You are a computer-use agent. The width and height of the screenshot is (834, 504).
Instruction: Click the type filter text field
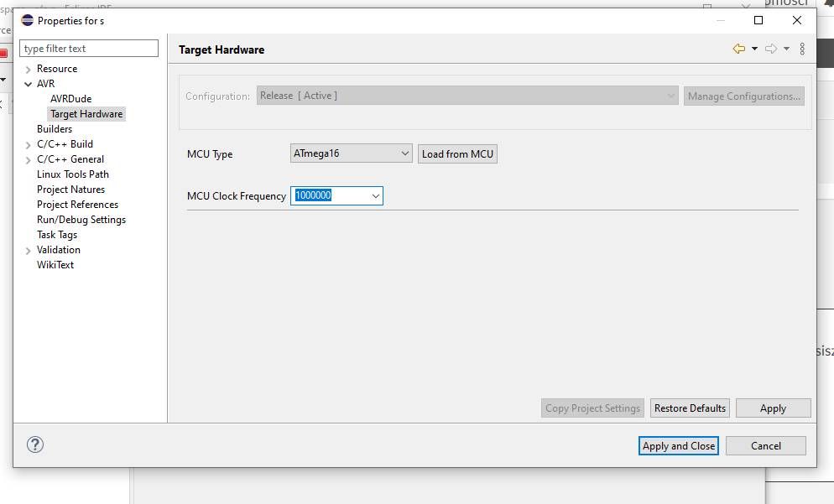click(89, 49)
